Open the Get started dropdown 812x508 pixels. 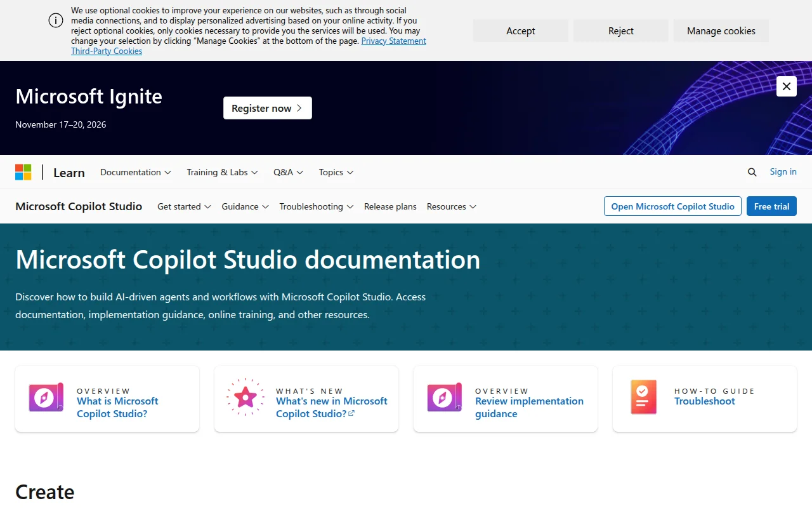click(184, 206)
